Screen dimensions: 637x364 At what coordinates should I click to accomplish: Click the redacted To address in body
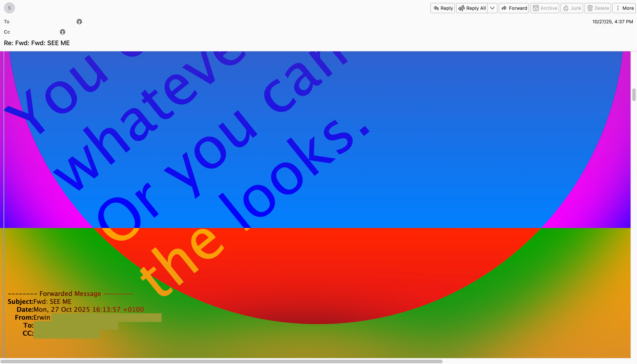tap(76, 325)
